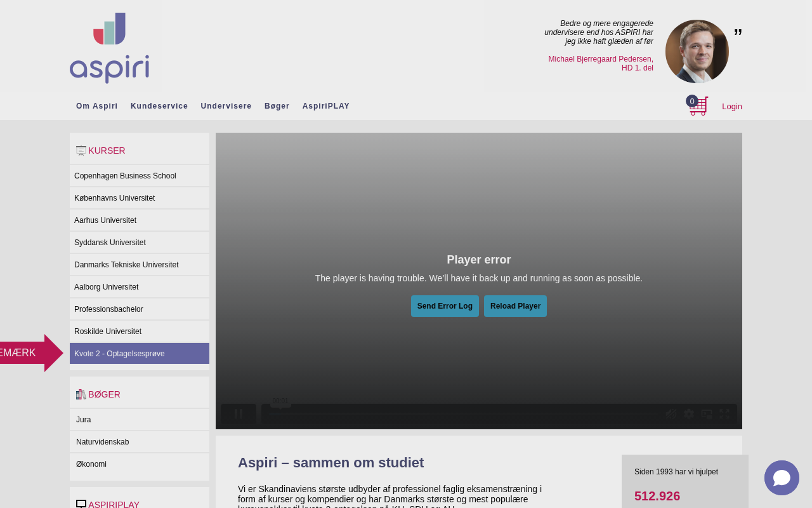Open the Økonomi books category
This screenshot has height=508, width=812.
(140, 464)
